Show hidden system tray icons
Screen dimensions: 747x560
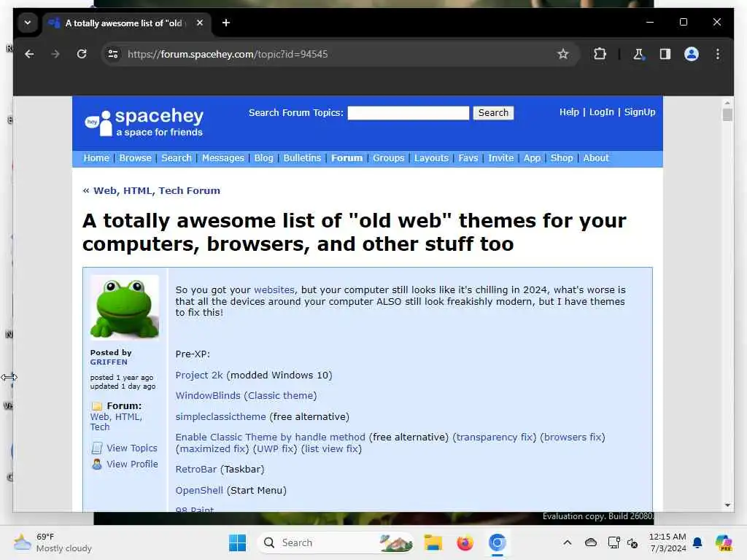coord(567,542)
